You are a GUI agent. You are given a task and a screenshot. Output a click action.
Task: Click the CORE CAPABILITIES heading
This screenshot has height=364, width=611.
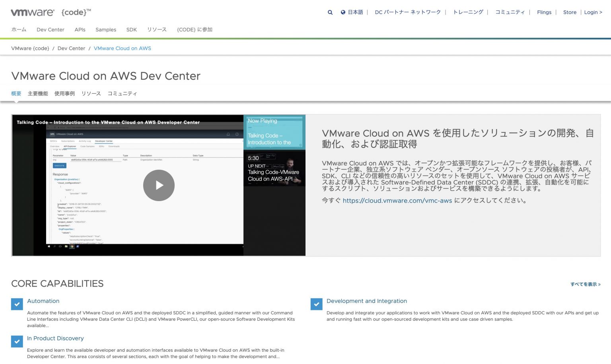[x=57, y=283]
